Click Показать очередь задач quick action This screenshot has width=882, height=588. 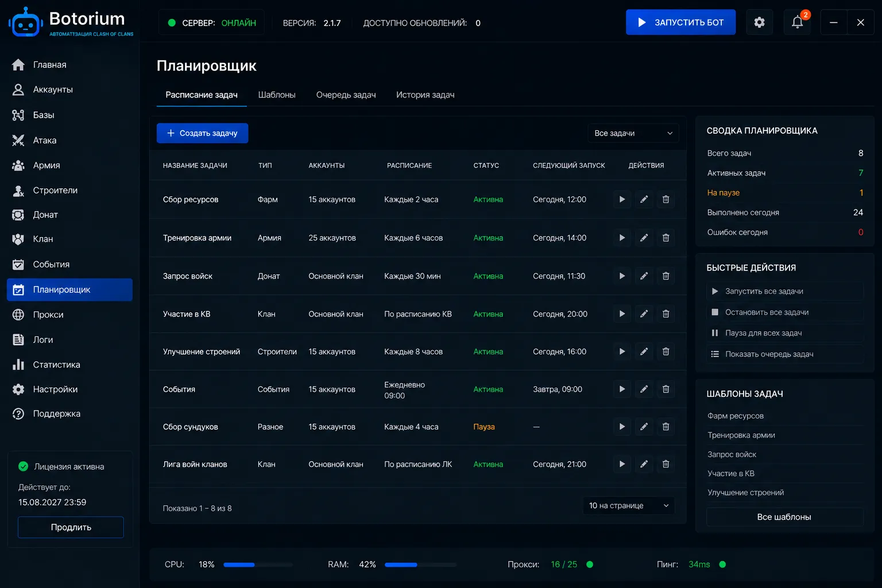pos(784,354)
